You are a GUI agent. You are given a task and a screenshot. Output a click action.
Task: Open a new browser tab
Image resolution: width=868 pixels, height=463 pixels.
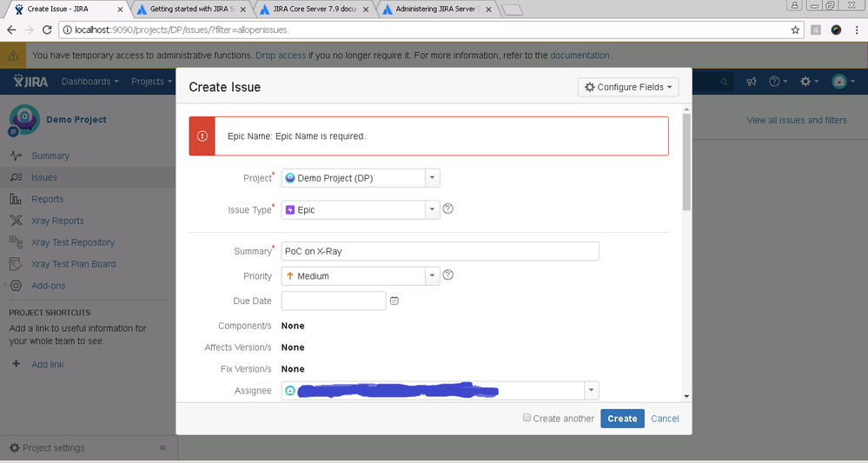[x=512, y=10]
